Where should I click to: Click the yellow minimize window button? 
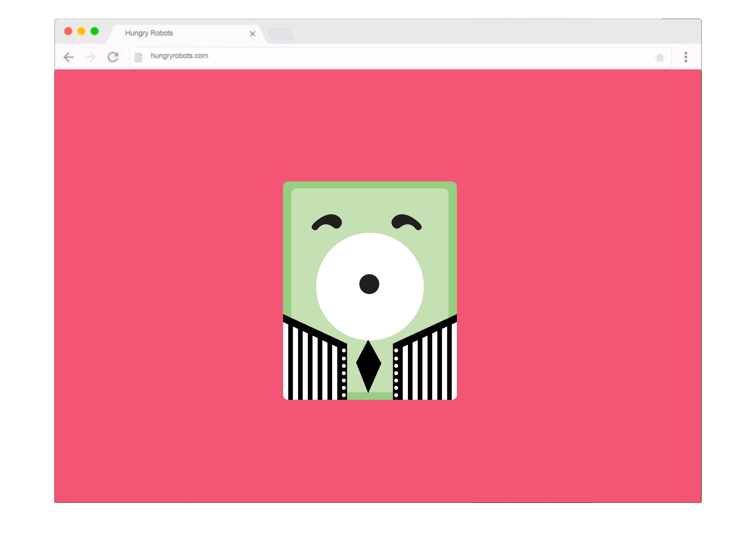(x=81, y=31)
